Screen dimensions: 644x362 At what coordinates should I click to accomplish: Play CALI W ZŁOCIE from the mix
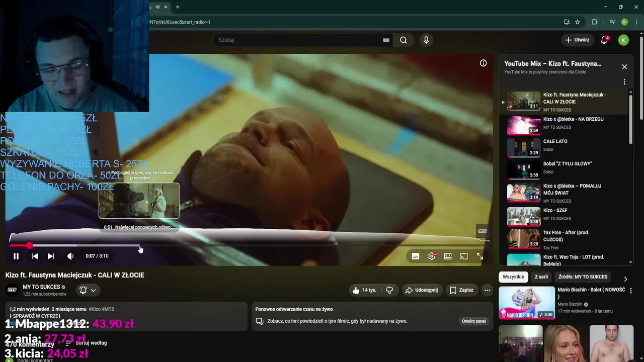point(563,101)
